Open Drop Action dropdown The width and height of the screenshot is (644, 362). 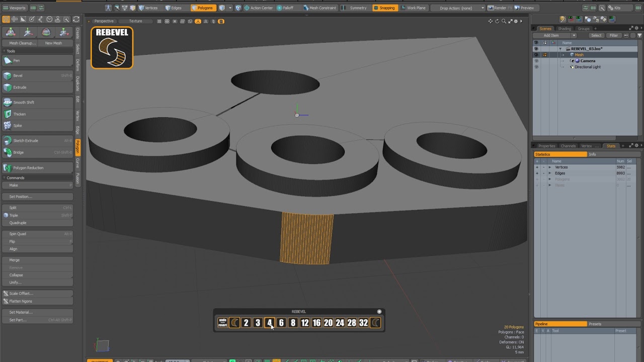coord(459,8)
